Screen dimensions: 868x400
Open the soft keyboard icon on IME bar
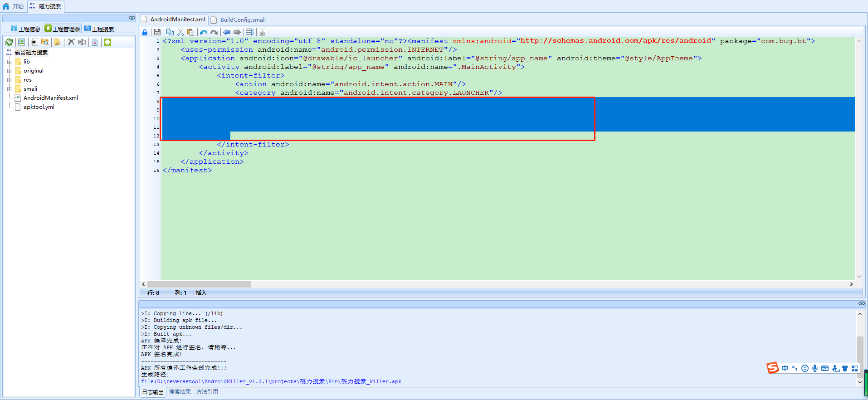pyautogui.click(x=825, y=368)
